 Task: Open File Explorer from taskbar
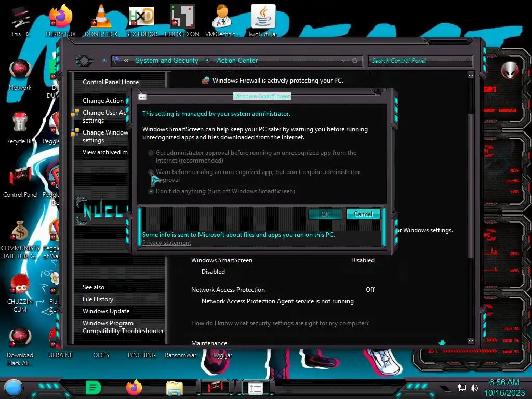(x=175, y=388)
